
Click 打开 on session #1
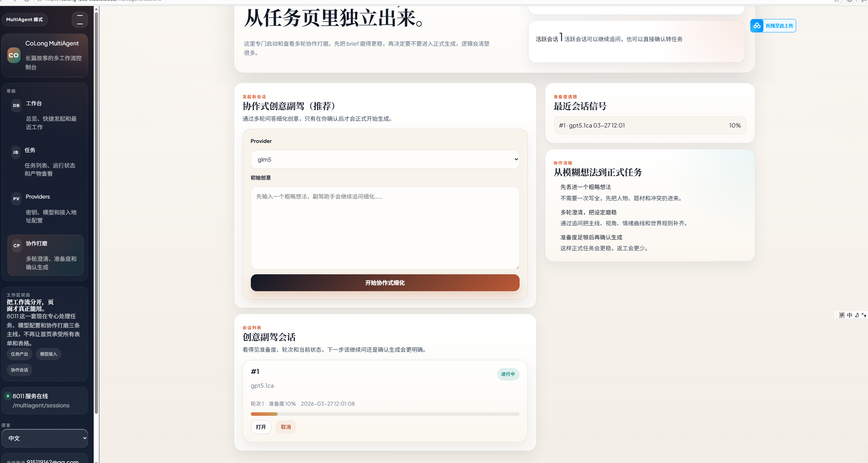(x=261, y=427)
